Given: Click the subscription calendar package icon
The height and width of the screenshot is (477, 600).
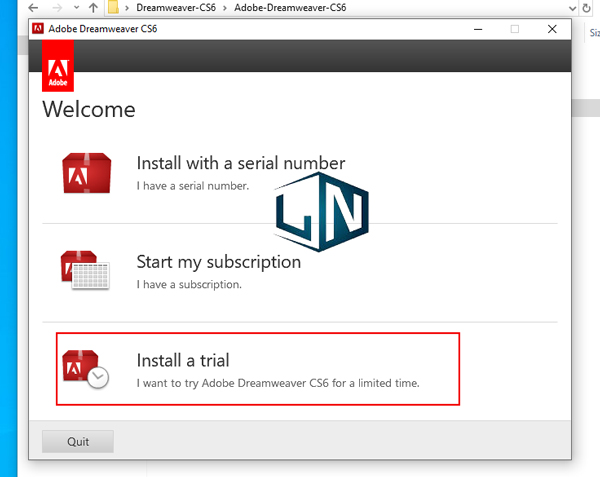Looking at the screenshot, I should click(x=85, y=270).
